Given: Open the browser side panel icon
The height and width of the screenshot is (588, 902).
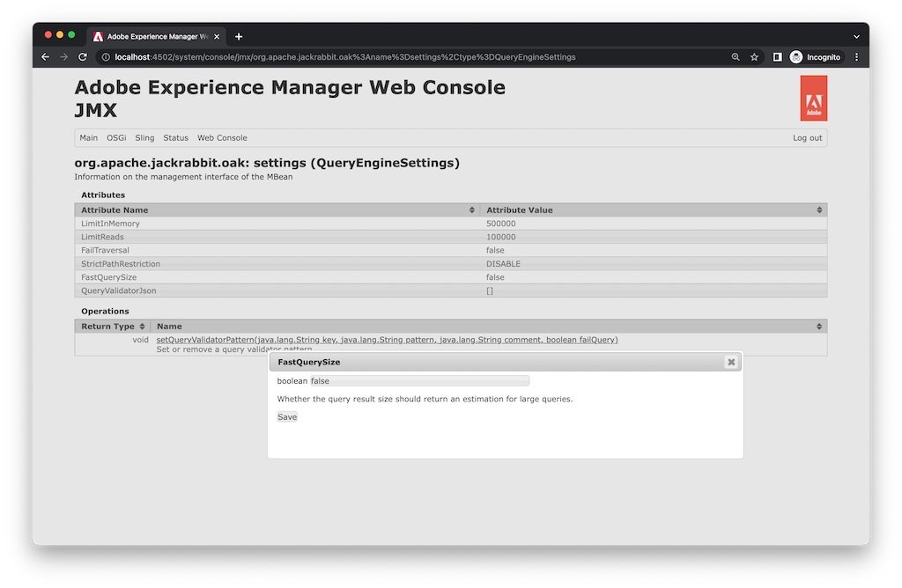Looking at the screenshot, I should coord(777,57).
